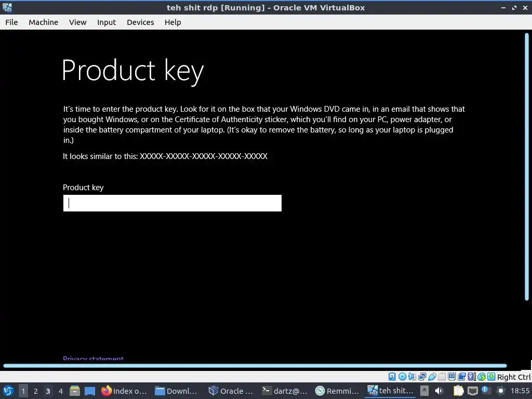
Task: Click the USB devices status icon
Action: tap(432, 376)
